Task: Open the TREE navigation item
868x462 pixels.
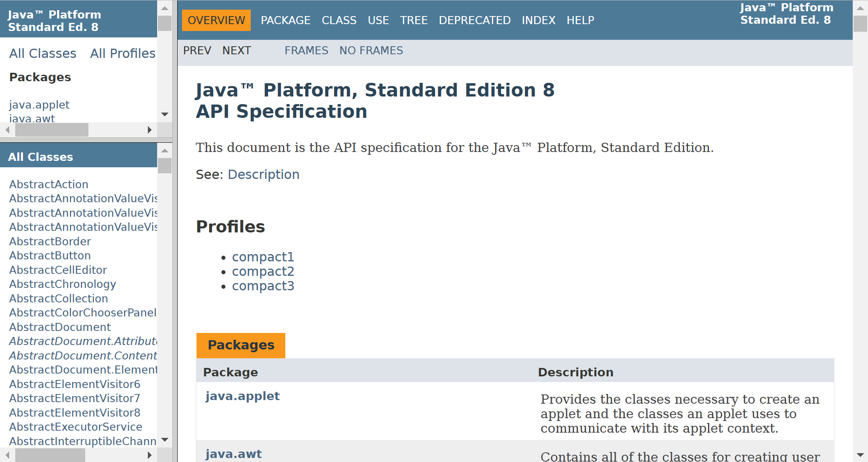Action: [x=414, y=21]
